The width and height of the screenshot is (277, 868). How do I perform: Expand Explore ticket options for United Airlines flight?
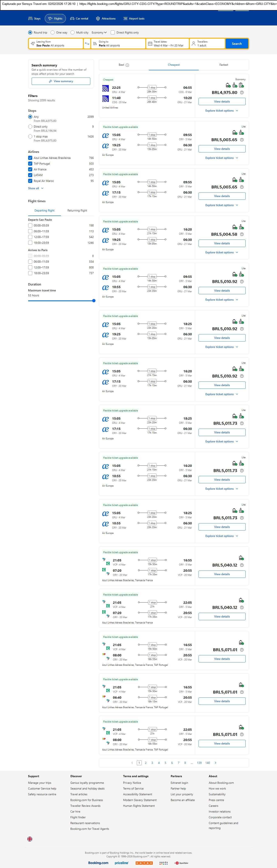click(x=222, y=111)
